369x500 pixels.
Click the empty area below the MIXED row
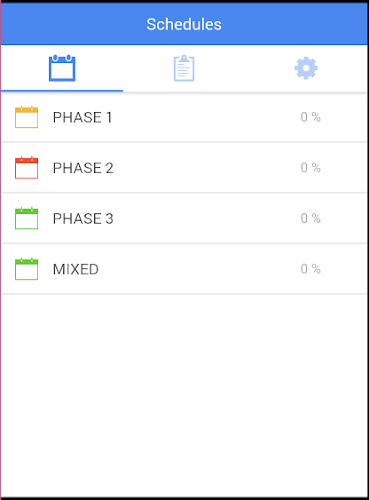pyautogui.click(x=184, y=395)
